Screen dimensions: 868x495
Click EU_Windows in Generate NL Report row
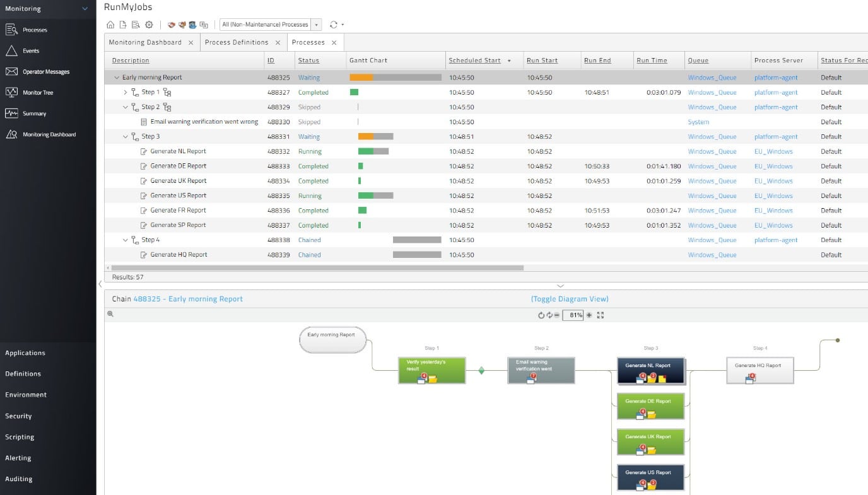773,151
